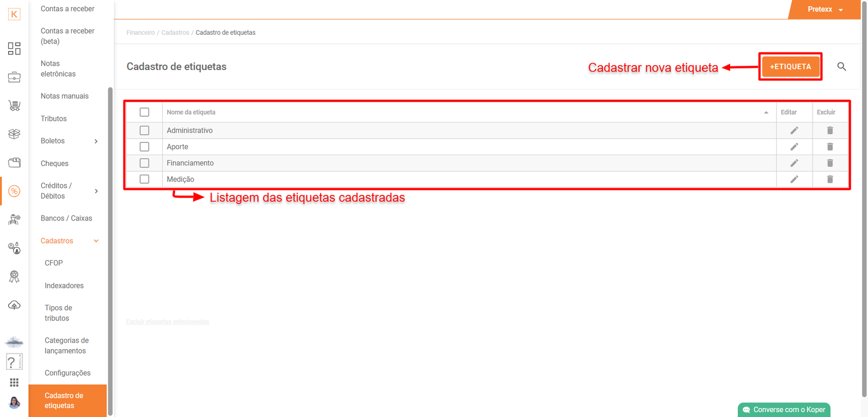868x417 pixels.
Task: Click the trash icon for Medição
Action: pos(829,179)
